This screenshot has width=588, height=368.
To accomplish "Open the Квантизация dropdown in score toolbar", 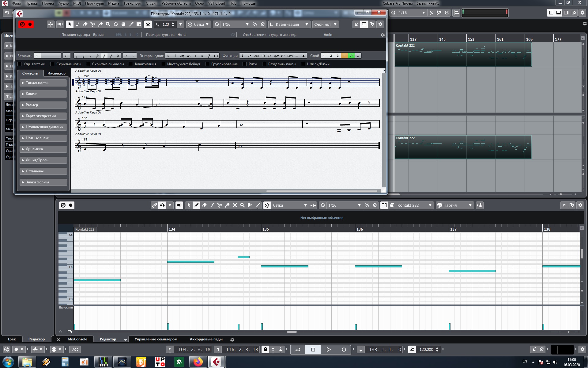I will point(289,24).
